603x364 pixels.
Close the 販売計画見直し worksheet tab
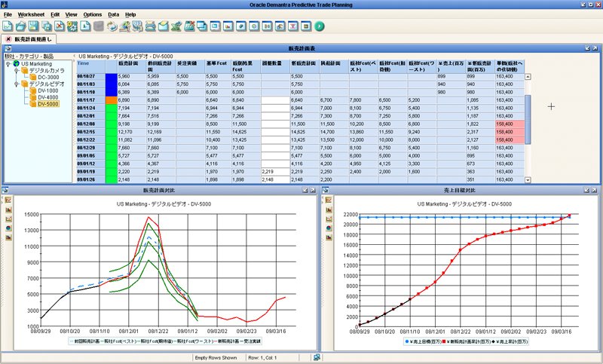pos(8,39)
